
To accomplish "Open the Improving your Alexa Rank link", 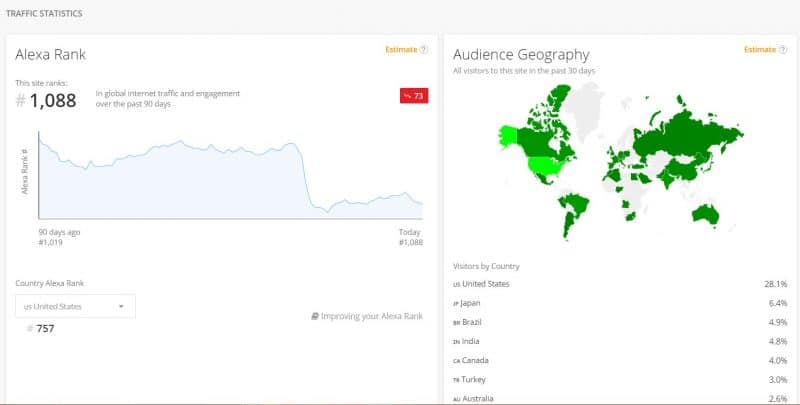I will coord(371,316).
